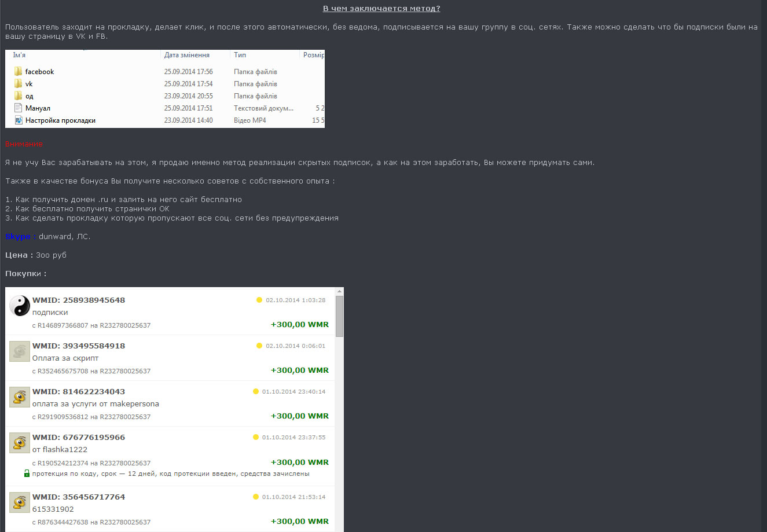Screen dimensions: 767x532
Task: Click the Оплата за скрипт payment note
Action: click(x=65, y=358)
